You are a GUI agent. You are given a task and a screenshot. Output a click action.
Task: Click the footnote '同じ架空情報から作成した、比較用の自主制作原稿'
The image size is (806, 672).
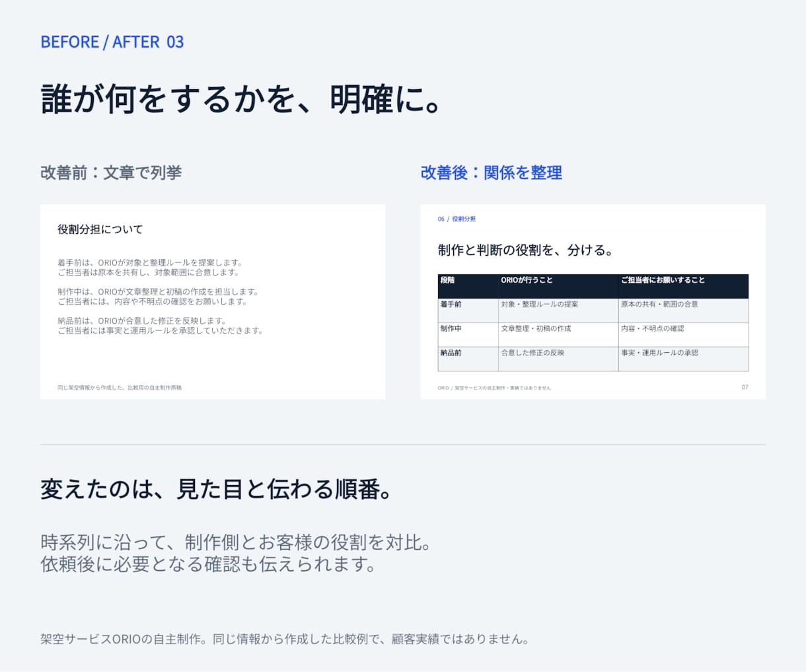point(120,387)
